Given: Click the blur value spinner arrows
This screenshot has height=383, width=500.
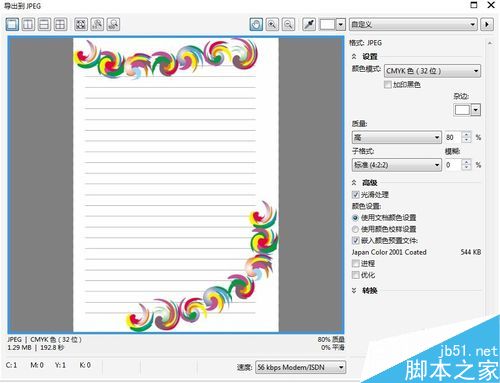Looking at the screenshot, I should coord(467,165).
